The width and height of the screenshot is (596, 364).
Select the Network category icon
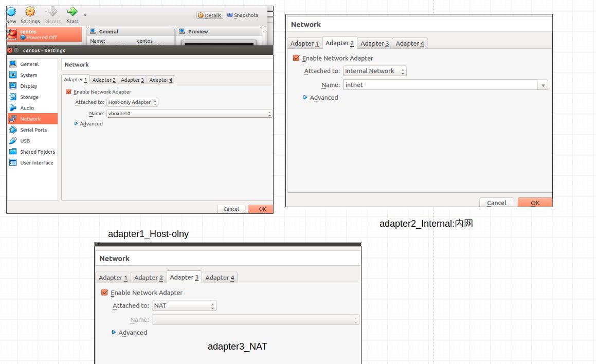tap(13, 119)
